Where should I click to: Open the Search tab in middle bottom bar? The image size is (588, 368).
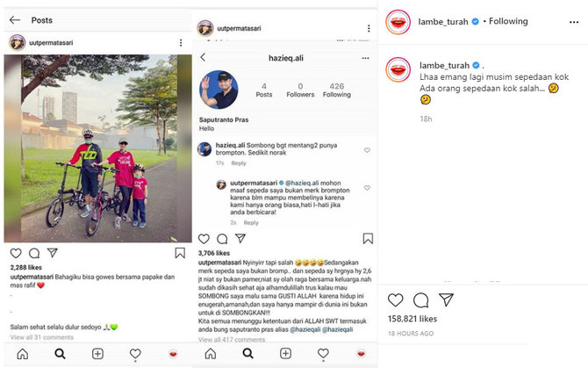coord(247,353)
